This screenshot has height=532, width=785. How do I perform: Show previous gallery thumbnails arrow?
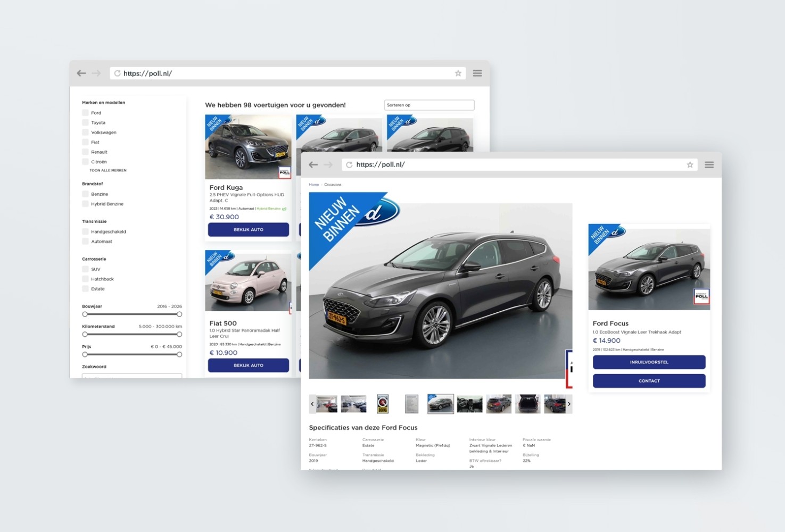coord(312,404)
